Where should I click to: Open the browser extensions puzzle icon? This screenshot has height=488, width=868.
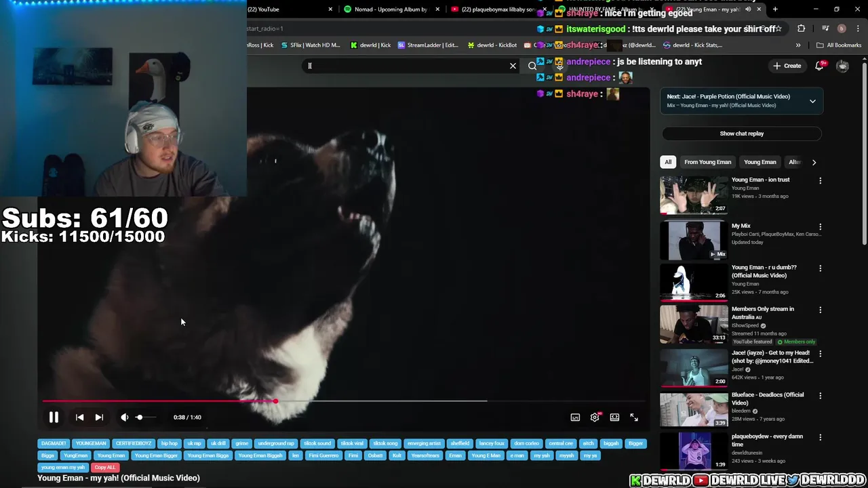tap(802, 28)
